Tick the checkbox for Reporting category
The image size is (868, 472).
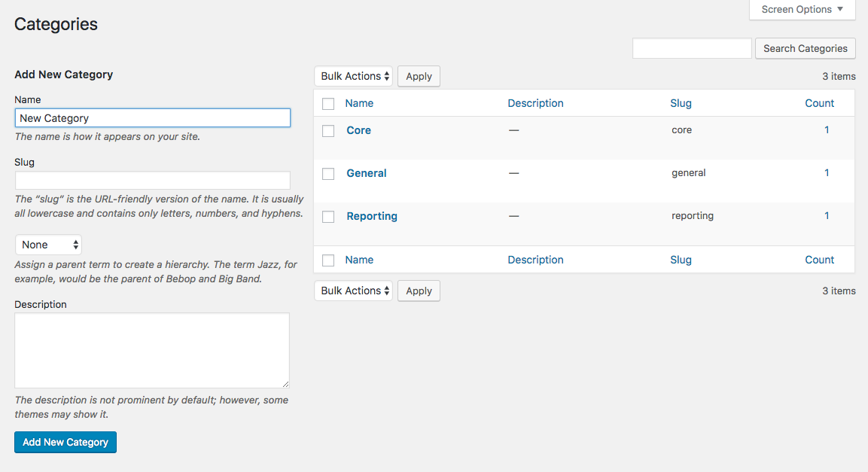click(328, 217)
